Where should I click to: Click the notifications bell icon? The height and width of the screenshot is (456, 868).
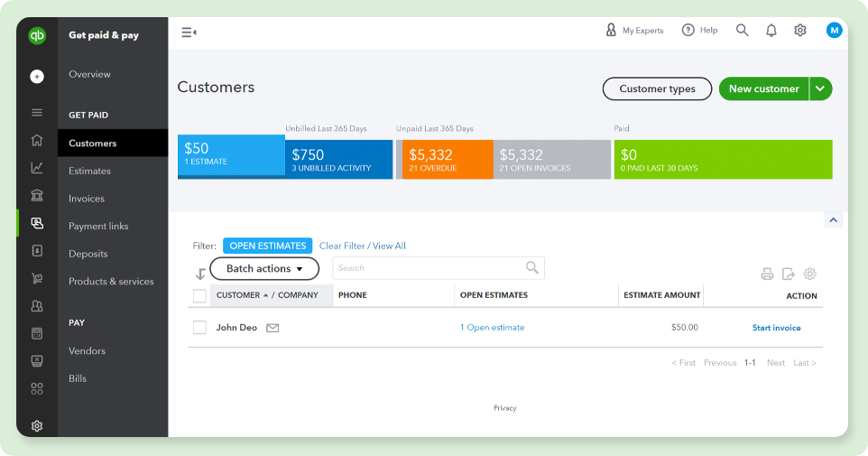tap(771, 31)
